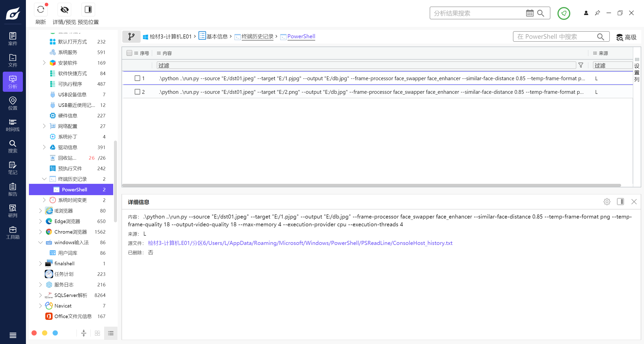Check the checkbox for row 2
Screen dimensions: 644x344
pos(137,92)
